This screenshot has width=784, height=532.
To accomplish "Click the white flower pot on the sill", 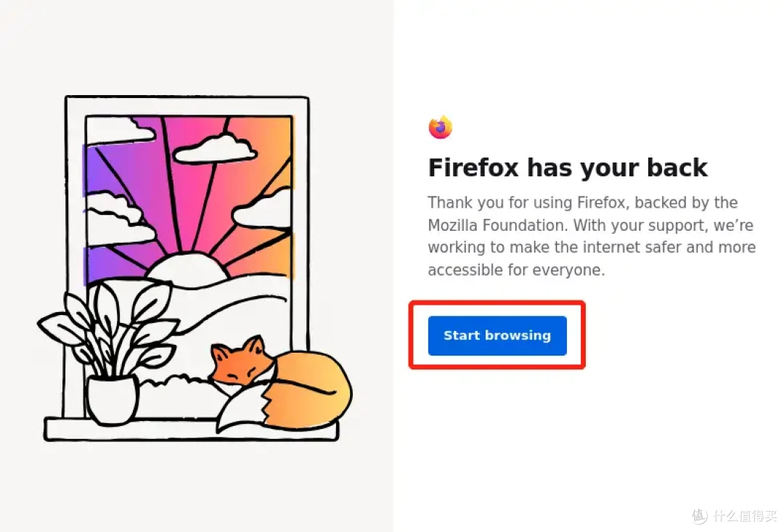I will pyautogui.click(x=113, y=400).
